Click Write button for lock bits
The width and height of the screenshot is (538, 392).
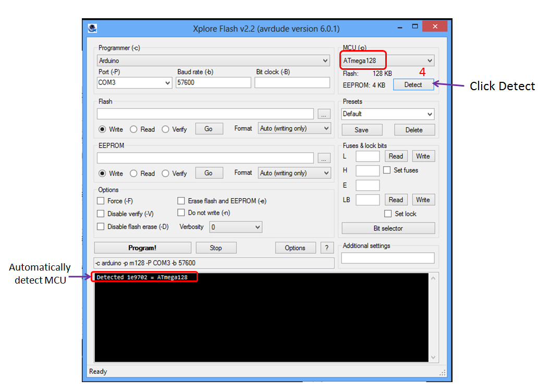(x=423, y=200)
